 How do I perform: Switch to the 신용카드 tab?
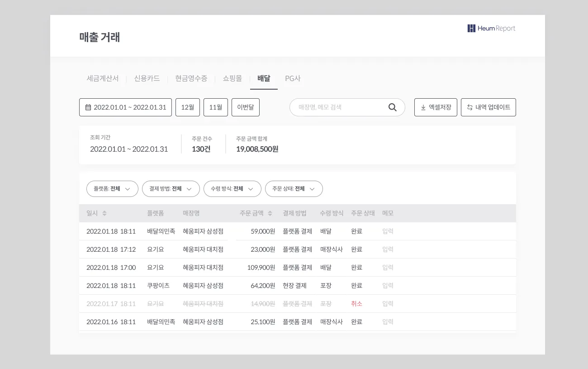pyautogui.click(x=147, y=78)
